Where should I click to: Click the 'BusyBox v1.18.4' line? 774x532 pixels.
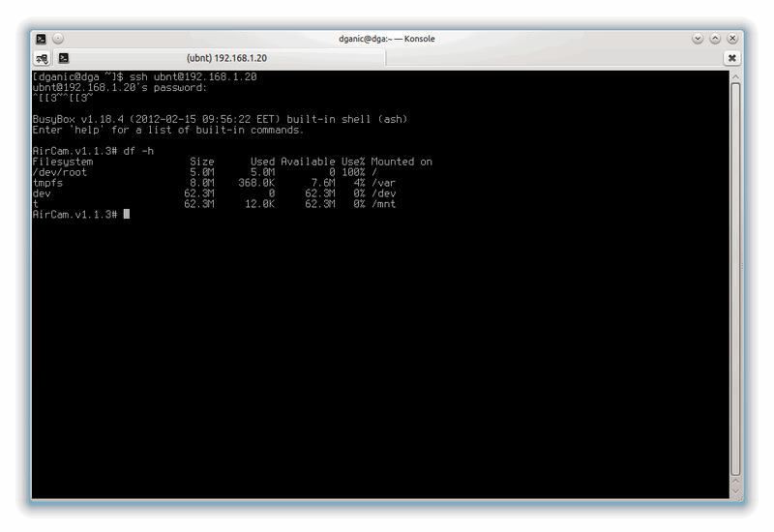click(x=220, y=119)
